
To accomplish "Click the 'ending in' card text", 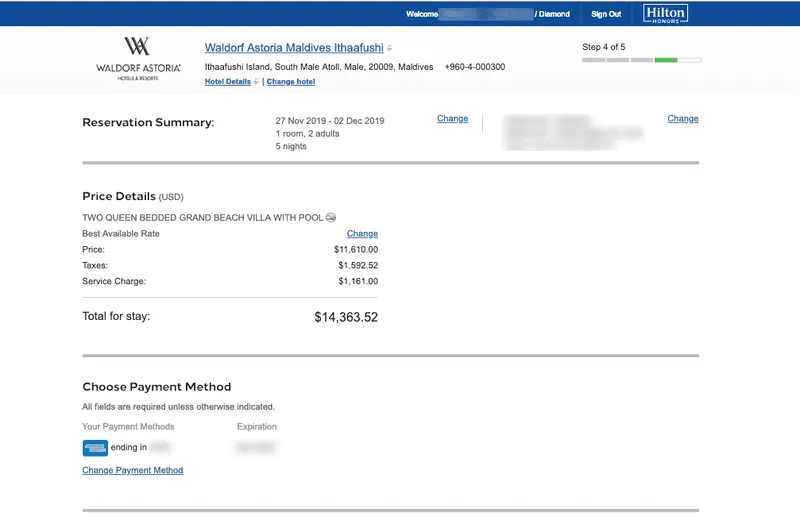I will (129, 447).
